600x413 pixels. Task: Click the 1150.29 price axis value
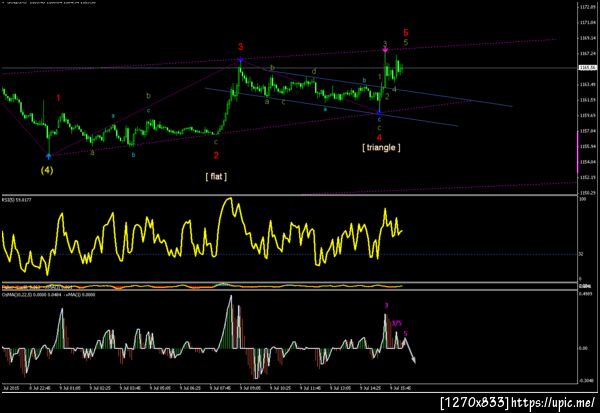point(587,193)
